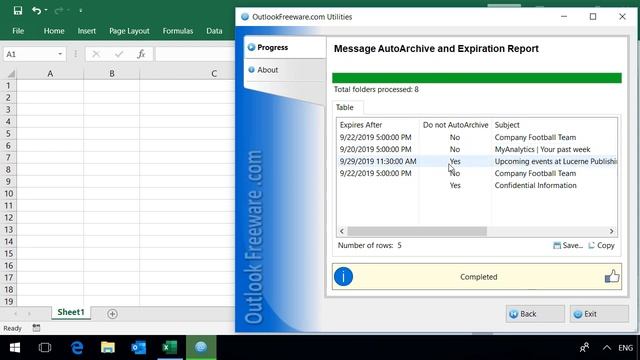
Task: Click the Select All corner triangle
Action: tap(11, 74)
